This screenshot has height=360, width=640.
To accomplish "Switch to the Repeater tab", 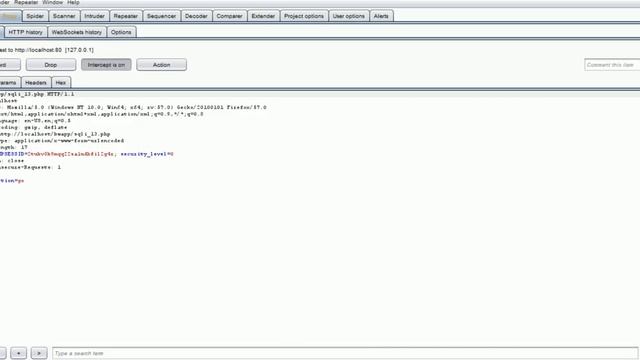I will pos(126,16).
